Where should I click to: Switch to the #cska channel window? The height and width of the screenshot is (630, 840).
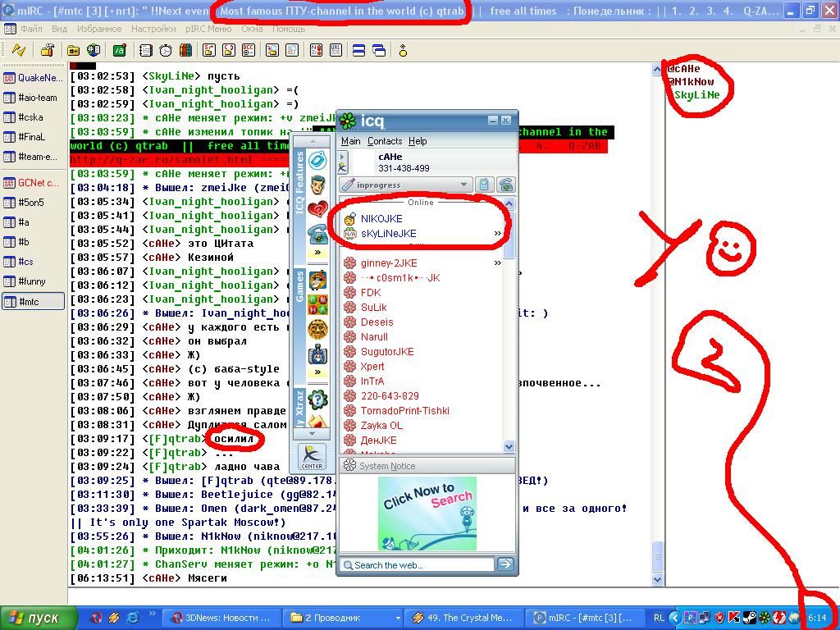[x=33, y=117]
